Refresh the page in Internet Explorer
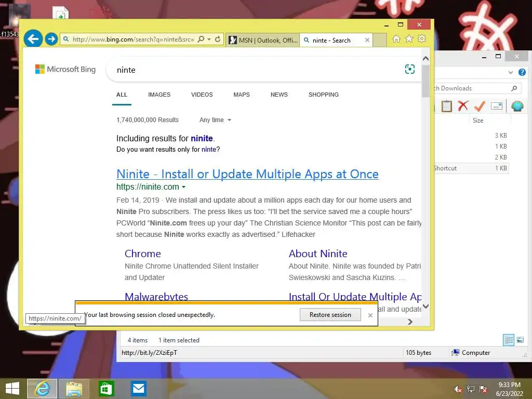 click(218, 39)
